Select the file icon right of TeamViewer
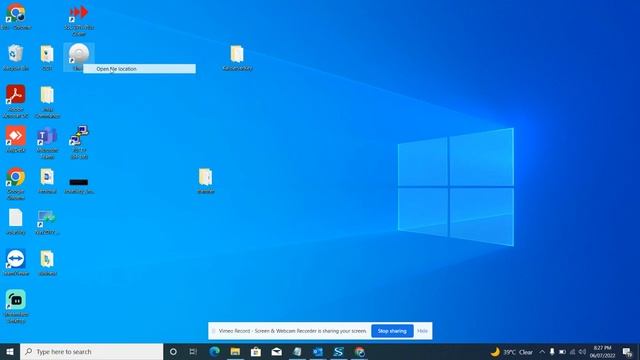 tap(47, 262)
